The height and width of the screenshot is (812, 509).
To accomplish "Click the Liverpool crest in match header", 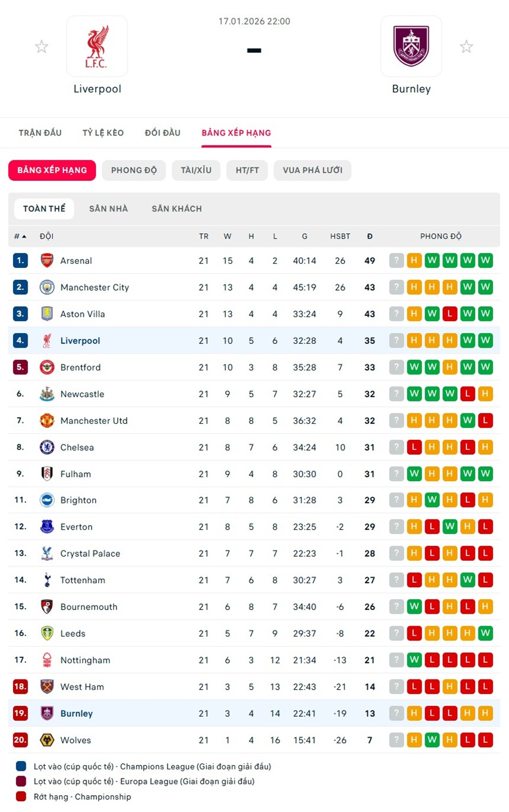I will [x=97, y=46].
